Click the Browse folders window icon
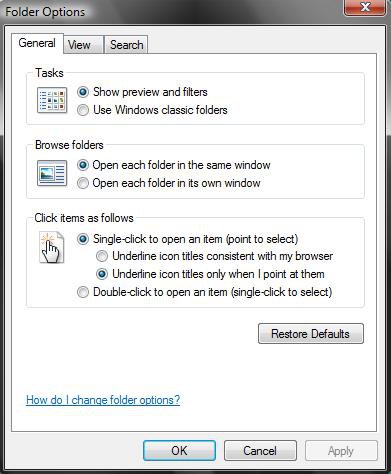The width and height of the screenshot is (391, 474). tap(52, 173)
